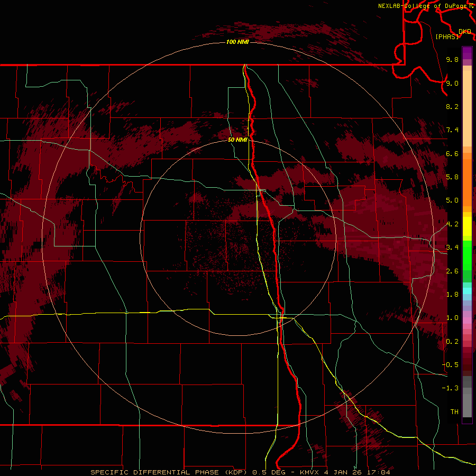The image size is (476, 476).
Task: Click the bright orange color bar segment
Action: coord(467,183)
